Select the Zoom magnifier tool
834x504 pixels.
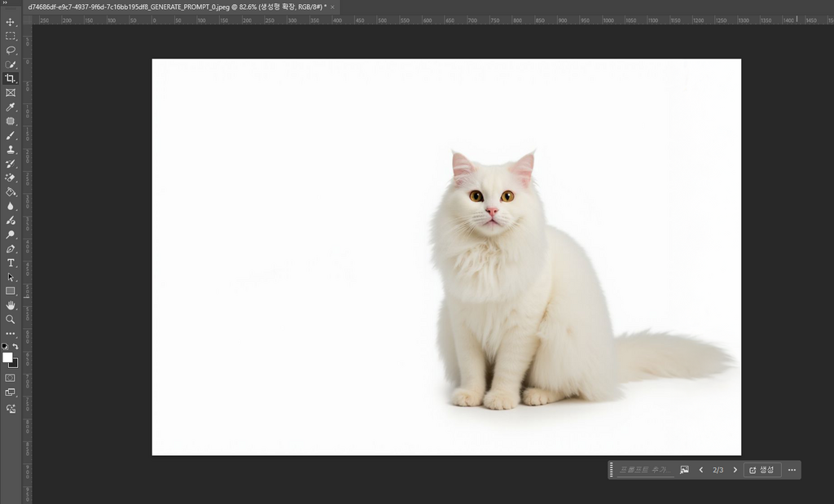(10, 319)
